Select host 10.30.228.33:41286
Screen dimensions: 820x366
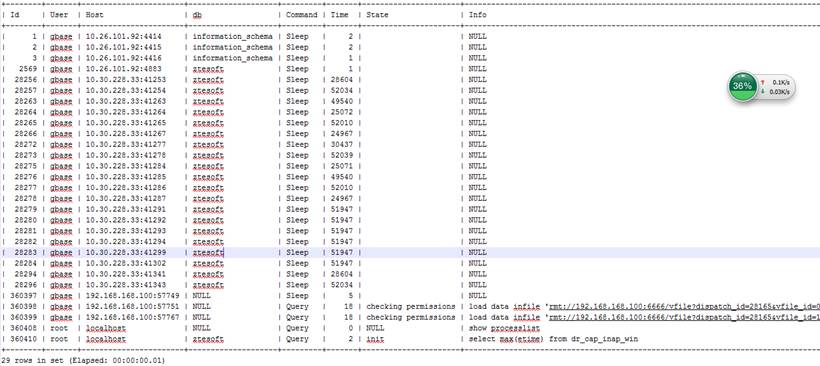[x=126, y=188]
